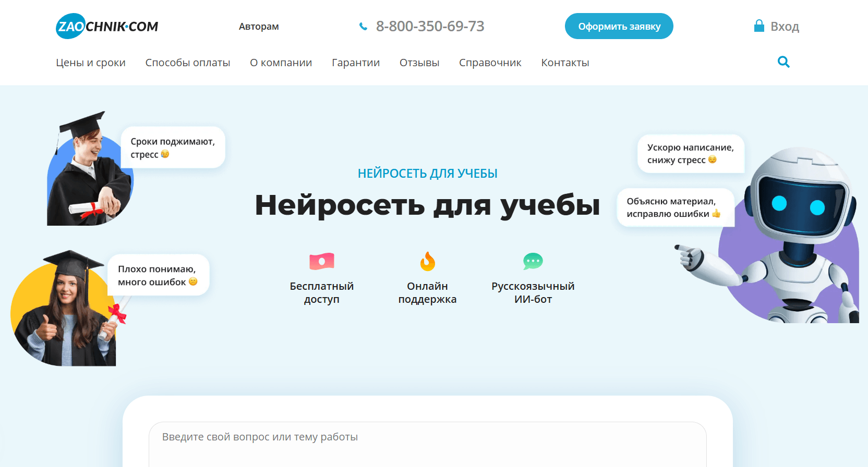Image resolution: width=868 pixels, height=467 pixels.
Task: Click the Русскоязычный ИИ-бот label
Action: [x=533, y=292]
